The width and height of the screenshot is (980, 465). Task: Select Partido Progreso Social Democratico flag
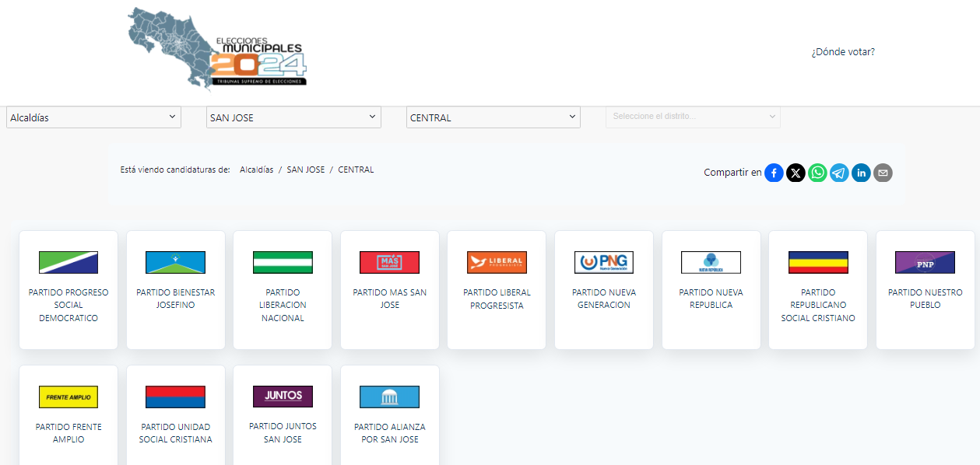[68, 262]
